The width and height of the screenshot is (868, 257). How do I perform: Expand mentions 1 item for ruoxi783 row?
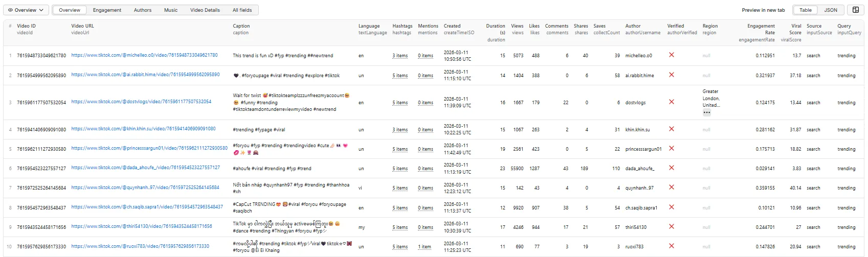(x=425, y=247)
